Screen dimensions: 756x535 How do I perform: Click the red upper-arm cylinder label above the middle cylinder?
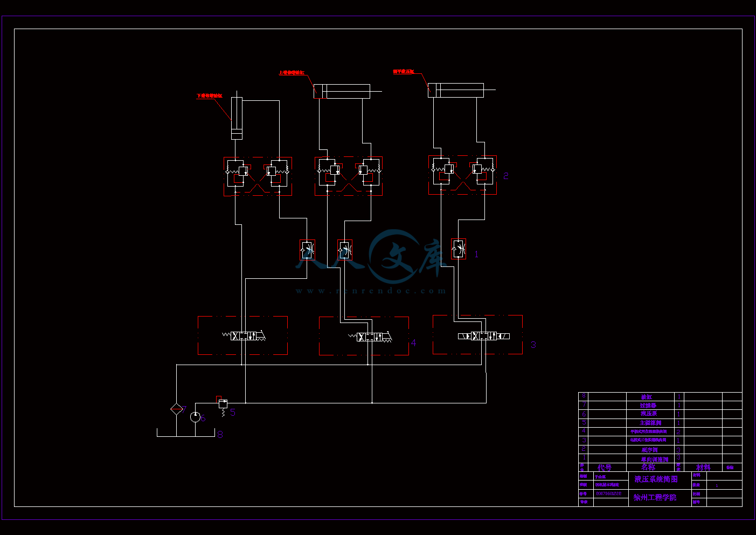pyautogui.click(x=292, y=73)
